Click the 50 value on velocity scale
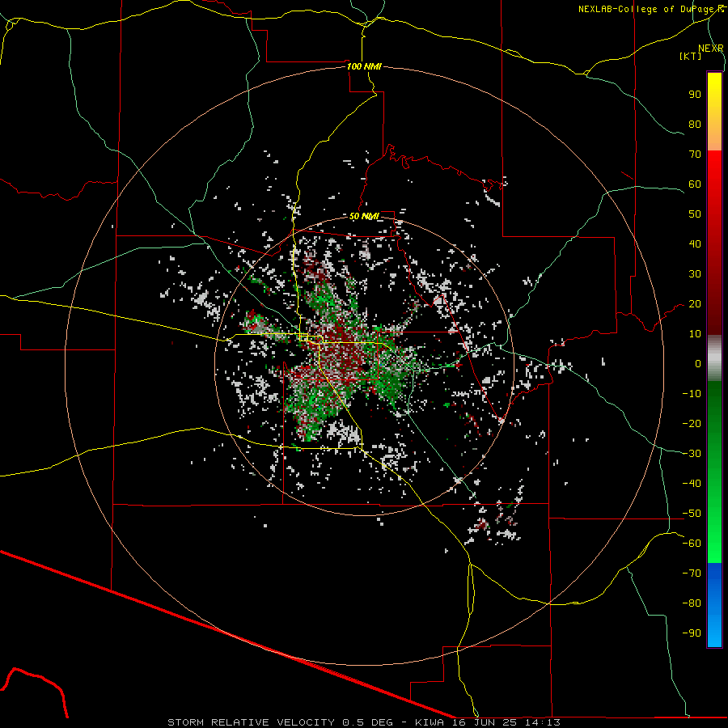This screenshot has height=728, width=728. [x=695, y=214]
